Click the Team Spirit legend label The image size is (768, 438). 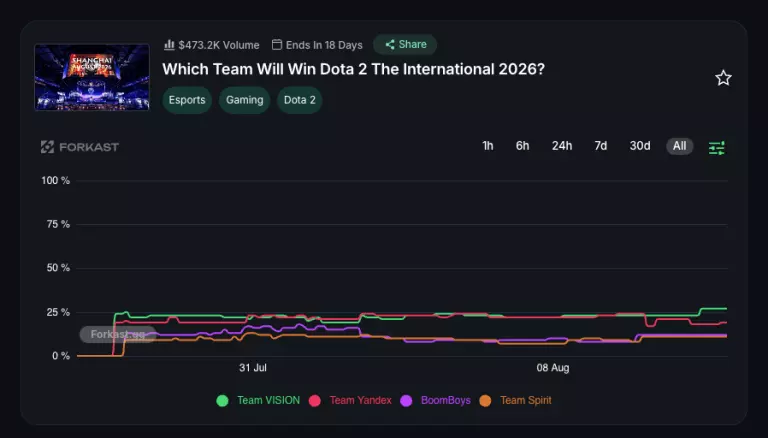[526, 400]
